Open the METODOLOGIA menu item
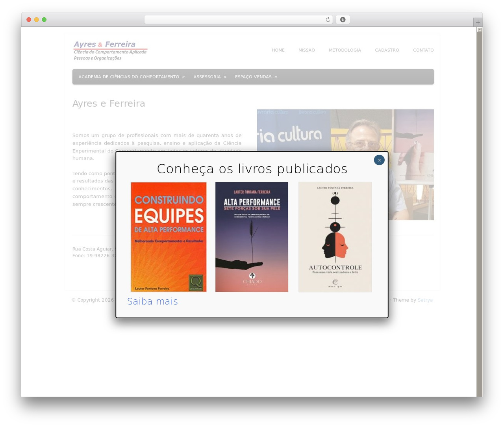The height and width of the screenshot is (427, 504). (345, 50)
